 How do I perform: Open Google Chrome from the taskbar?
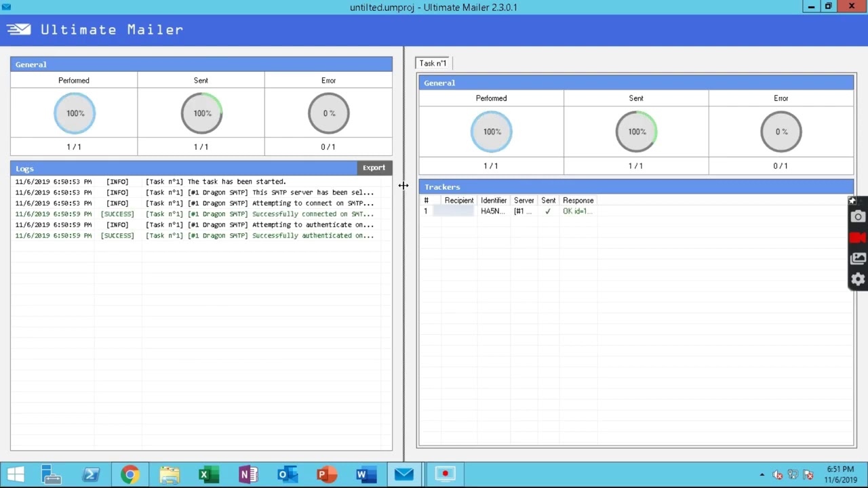(130, 474)
